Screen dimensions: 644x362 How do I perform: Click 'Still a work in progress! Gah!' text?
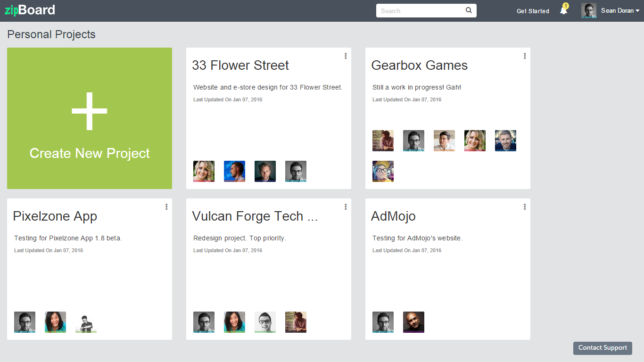click(x=417, y=87)
